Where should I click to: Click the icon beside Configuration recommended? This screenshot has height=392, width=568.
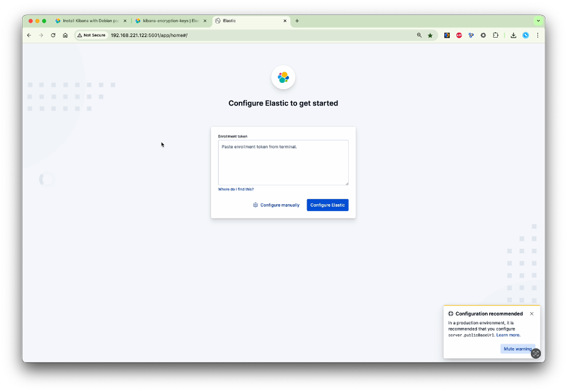[x=451, y=313]
